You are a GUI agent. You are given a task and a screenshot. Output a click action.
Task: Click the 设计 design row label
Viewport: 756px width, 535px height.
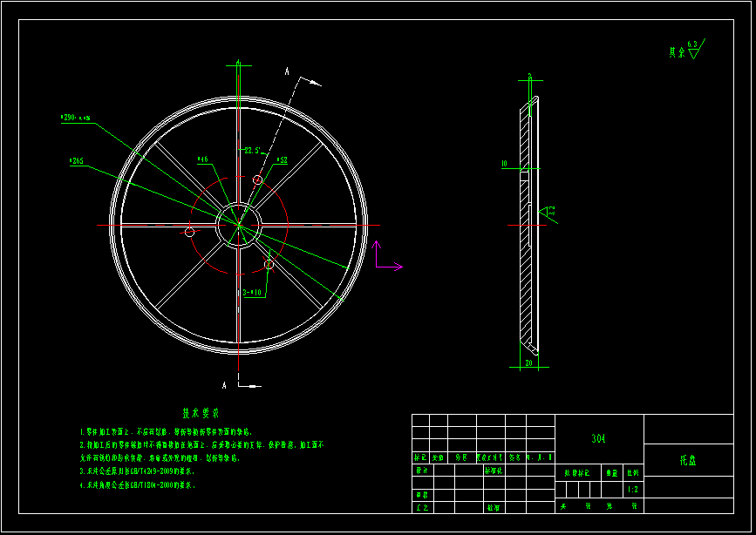[422, 470]
